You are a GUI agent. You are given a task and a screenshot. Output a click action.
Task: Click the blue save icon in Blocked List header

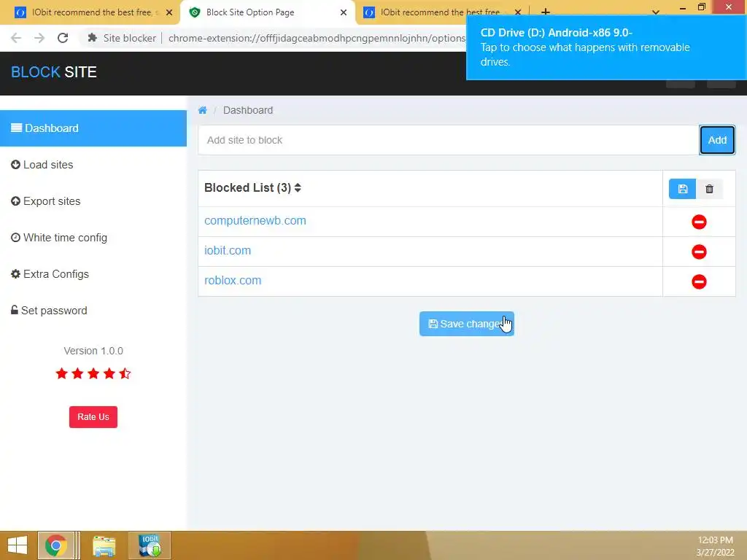pyautogui.click(x=682, y=189)
